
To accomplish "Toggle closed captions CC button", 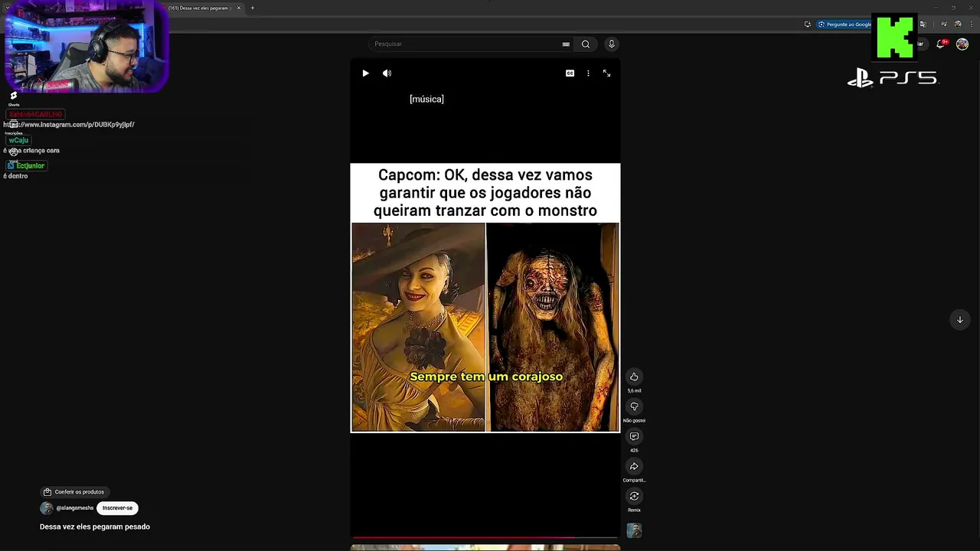I will (x=570, y=73).
